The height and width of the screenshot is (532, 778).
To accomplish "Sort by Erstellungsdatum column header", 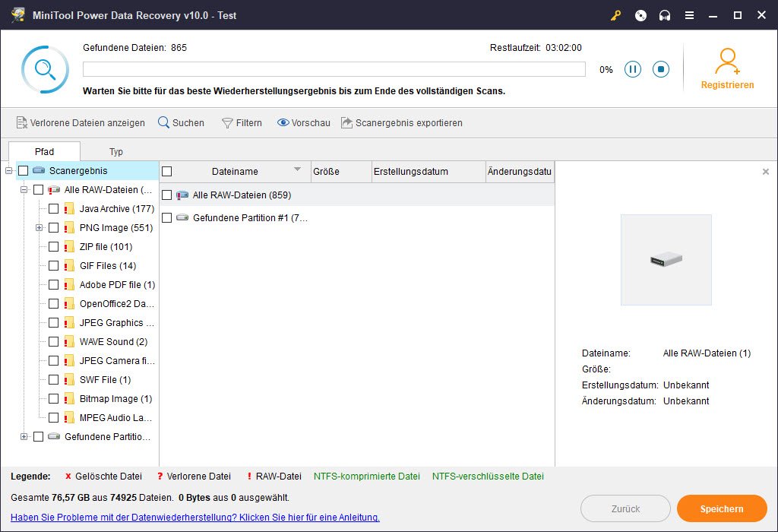I will tap(429, 171).
